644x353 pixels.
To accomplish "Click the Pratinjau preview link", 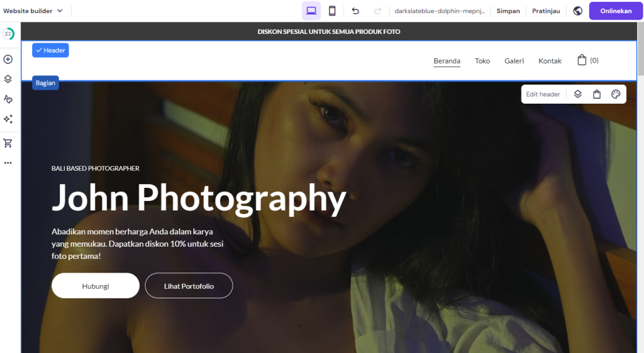I will 546,11.
